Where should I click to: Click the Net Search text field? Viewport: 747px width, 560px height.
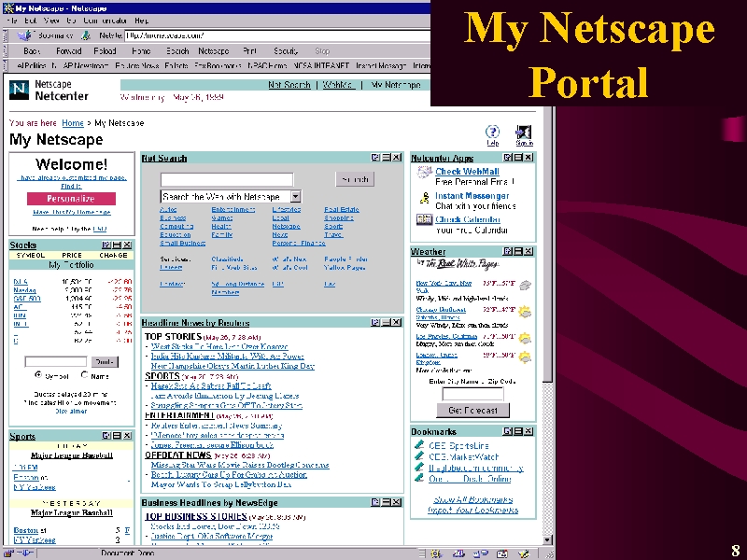[x=227, y=179]
